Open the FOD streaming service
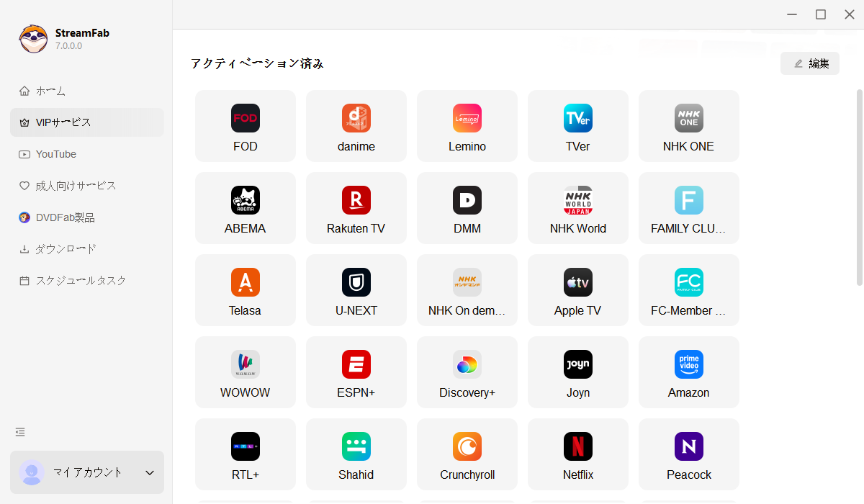 coord(246,126)
